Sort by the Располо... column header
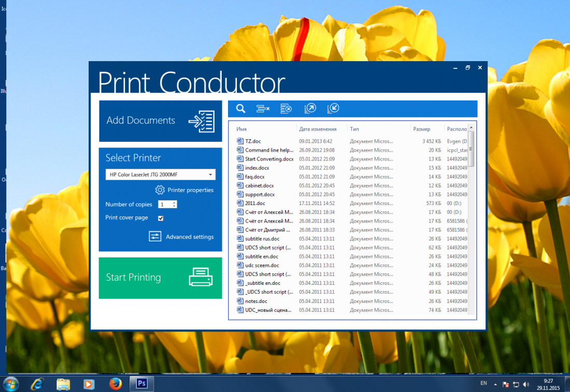Viewport: 570px width, 392px height. [457, 129]
